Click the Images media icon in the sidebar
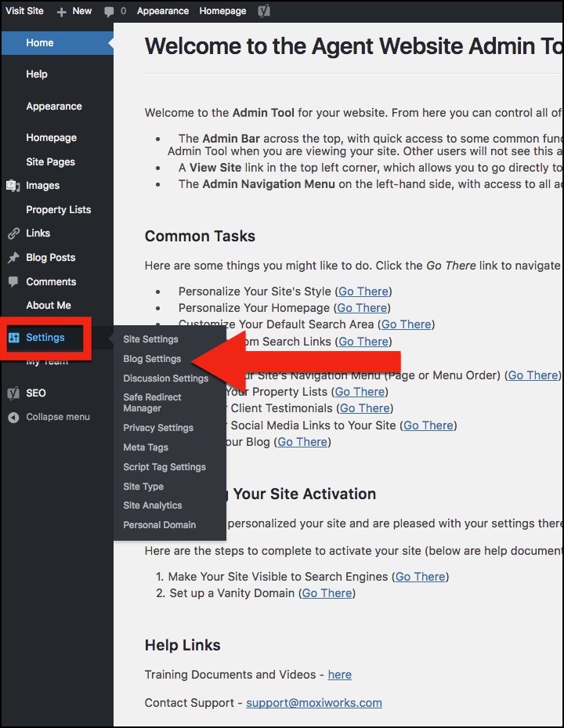This screenshot has height=728, width=564. (x=13, y=186)
